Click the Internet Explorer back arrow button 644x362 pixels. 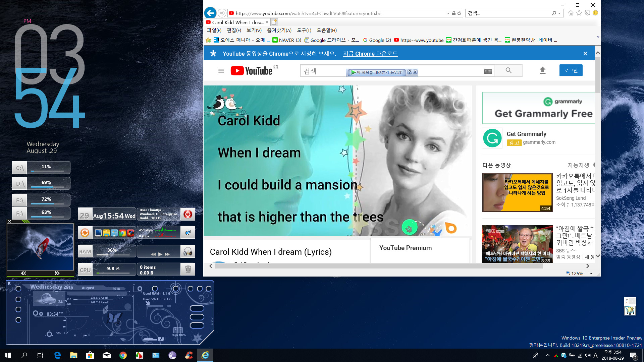pyautogui.click(x=210, y=13)
